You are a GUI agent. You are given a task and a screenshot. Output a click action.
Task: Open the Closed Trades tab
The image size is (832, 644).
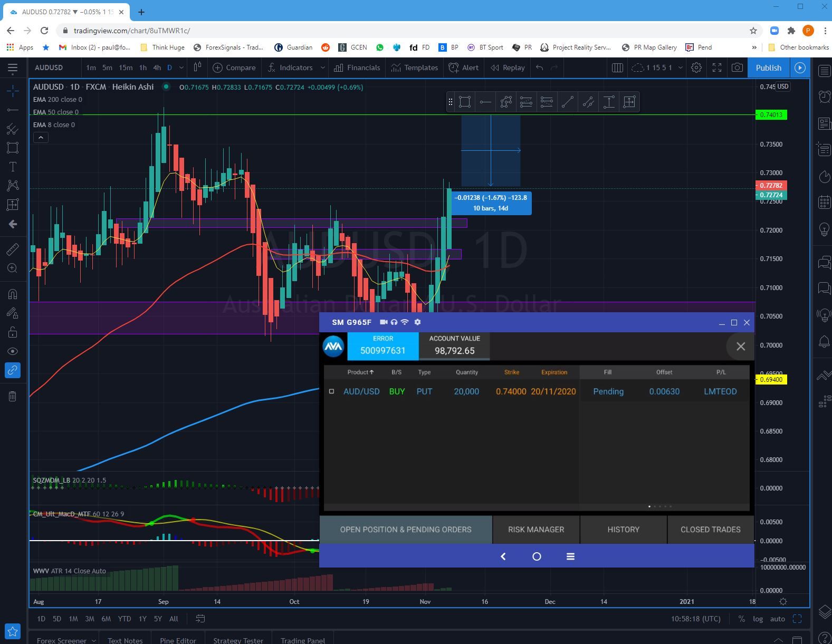point(711,530)
